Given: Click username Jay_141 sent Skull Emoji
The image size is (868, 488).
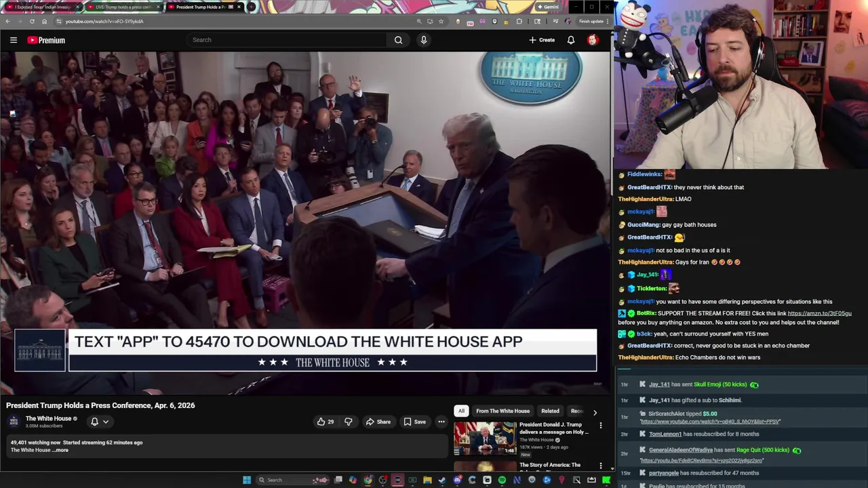Looking at the screenshot, I should (x=659, y=384).
